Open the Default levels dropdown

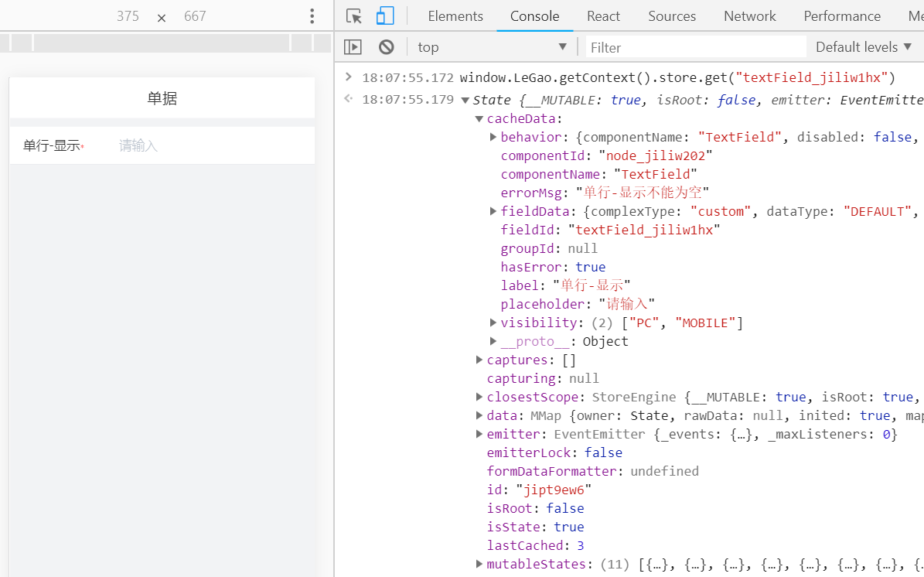(x=864, y=46)
